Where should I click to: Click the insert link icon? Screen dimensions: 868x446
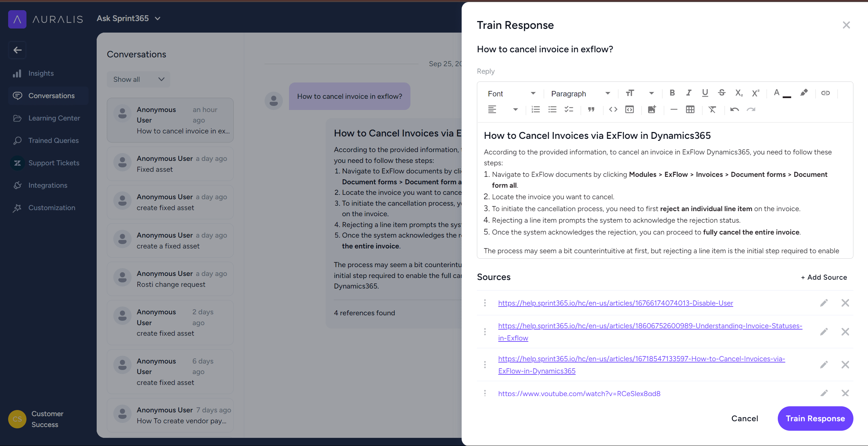[825, 93]
